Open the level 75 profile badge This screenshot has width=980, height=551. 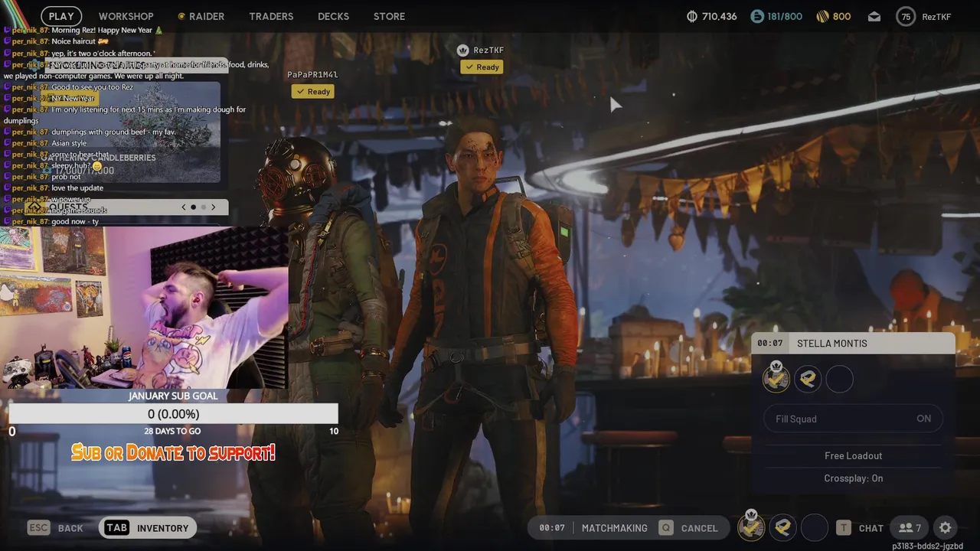point(906,16)
